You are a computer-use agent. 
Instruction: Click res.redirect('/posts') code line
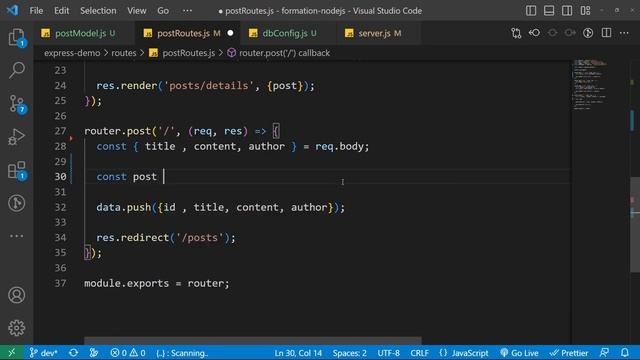point(166,238)
